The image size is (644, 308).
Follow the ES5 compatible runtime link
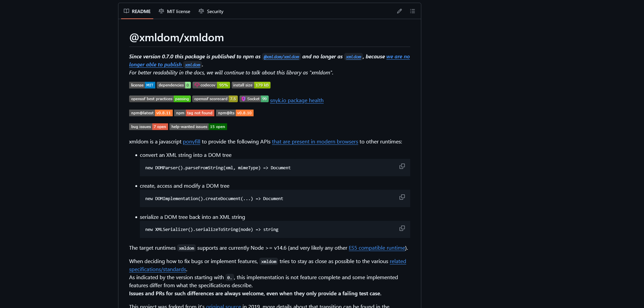pyautogui.click(x=376, y=248)
